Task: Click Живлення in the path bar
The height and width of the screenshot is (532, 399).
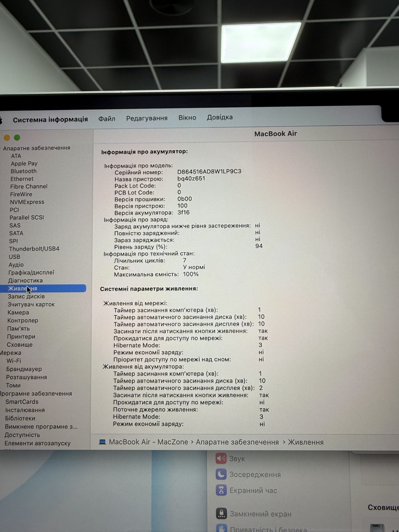Action: (306, 442)
